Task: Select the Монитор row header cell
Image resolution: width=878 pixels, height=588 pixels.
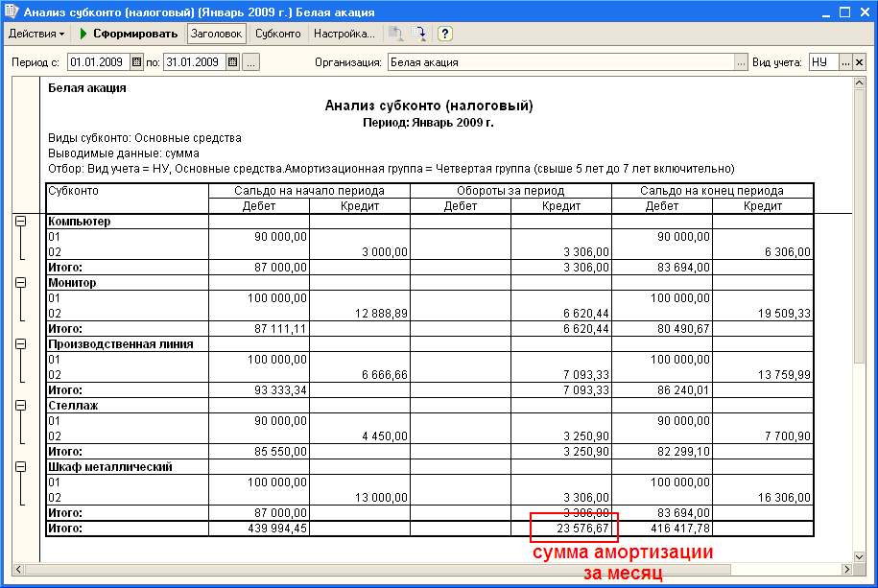Action: pos(127,283)
